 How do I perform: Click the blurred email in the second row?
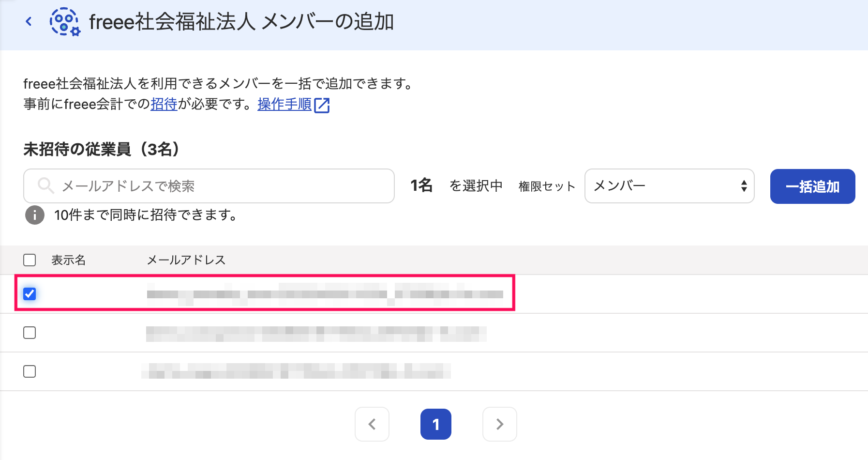(316, 334)
